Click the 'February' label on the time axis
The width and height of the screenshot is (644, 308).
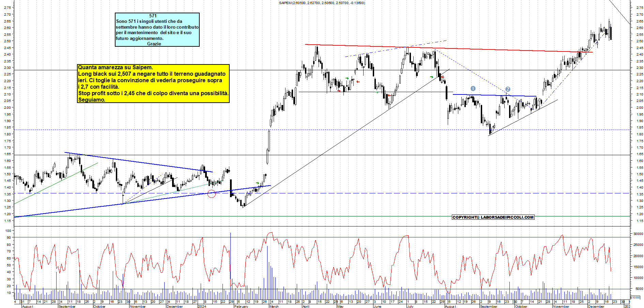pos(241,306)
